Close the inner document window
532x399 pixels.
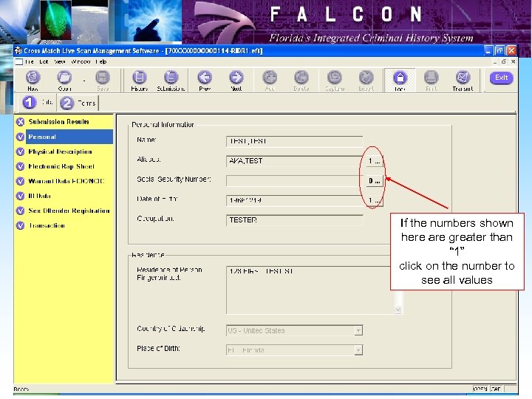point(513,61)
